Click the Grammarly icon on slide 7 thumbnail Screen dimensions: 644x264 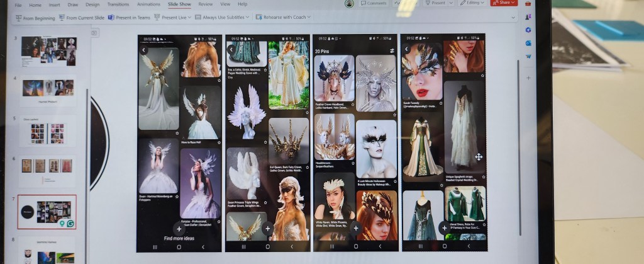click(70, 222)
